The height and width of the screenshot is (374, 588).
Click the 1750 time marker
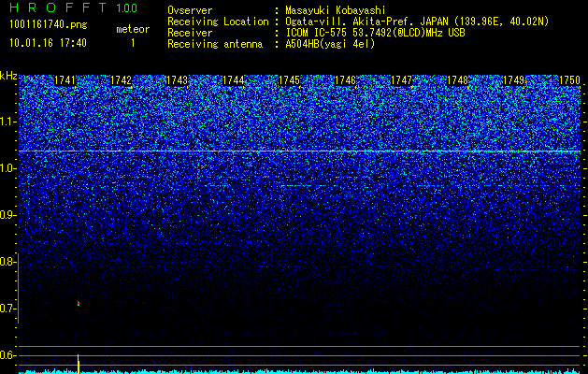[569, 80]
